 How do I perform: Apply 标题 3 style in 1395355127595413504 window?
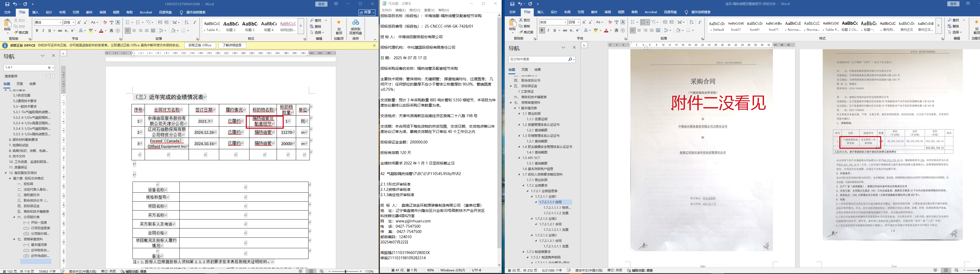[x=250, y=26]
